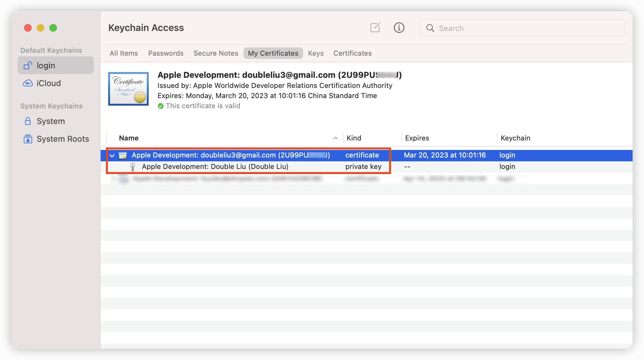Open the Secure Notes tab
Screen dimensions: 644x360
pyautogui.click(x=216, y=53)
